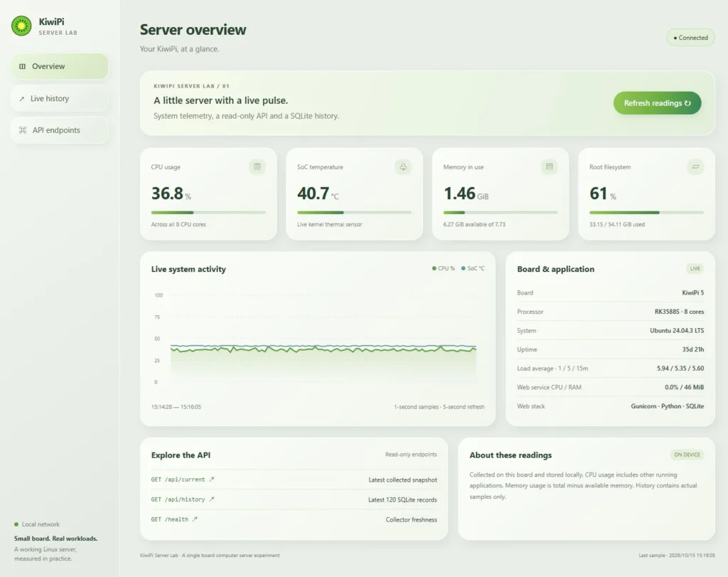Screen dimensions: 728x577
Task: Click the 'Ubuntu 24.04.3 LTS' system value
Action: click(x=677, y=331)
